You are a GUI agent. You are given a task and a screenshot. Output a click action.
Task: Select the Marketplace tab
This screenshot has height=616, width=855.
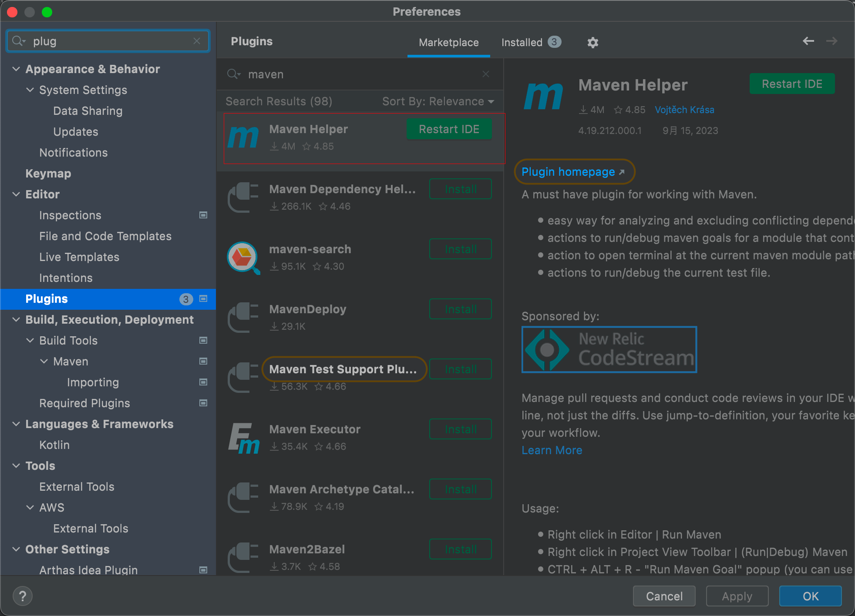[448, 42]
